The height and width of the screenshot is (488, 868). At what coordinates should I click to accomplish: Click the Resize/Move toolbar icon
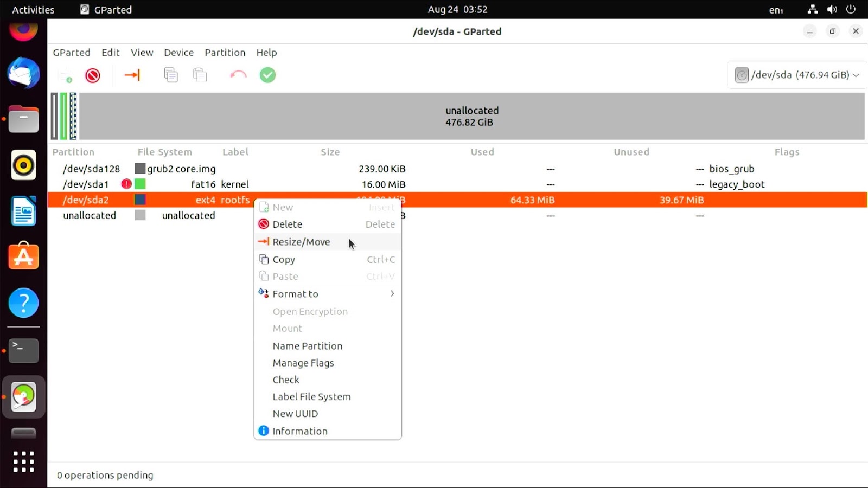(132, 75)
